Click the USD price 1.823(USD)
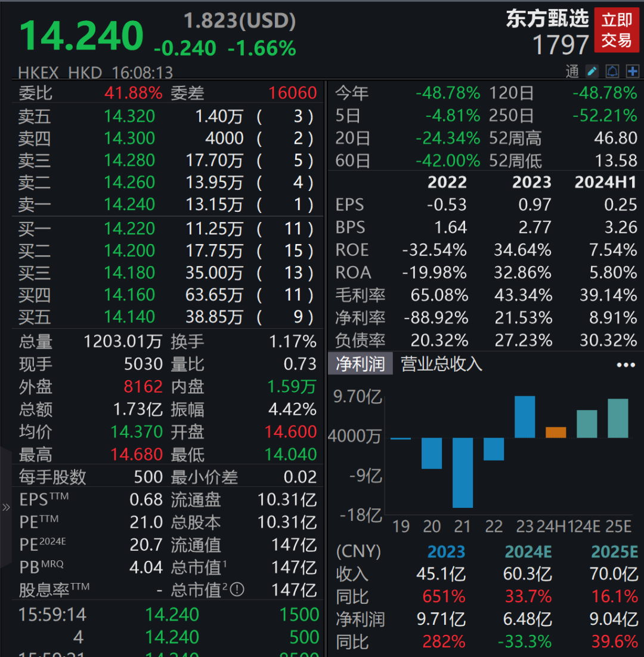 pyautogui.click(x=240, y=20)
